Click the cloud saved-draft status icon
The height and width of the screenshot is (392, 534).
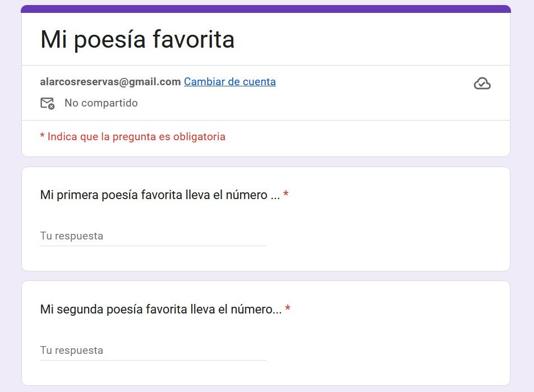(x=482, y=84)
